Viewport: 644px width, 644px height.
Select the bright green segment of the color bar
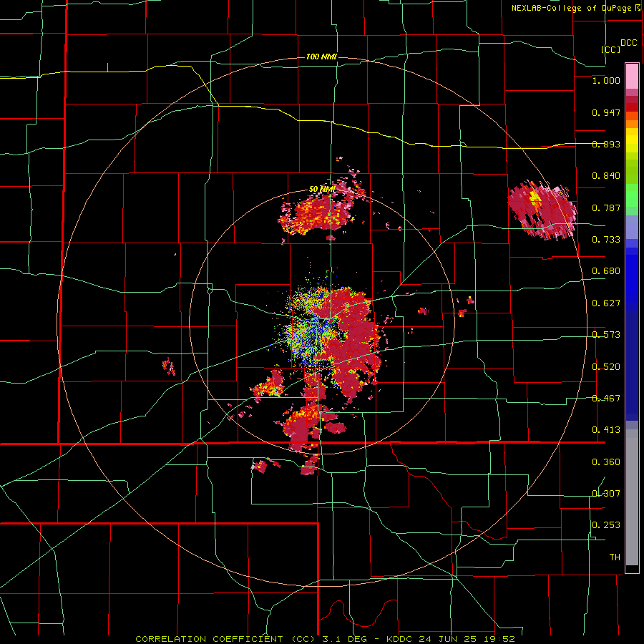(632, 195)
